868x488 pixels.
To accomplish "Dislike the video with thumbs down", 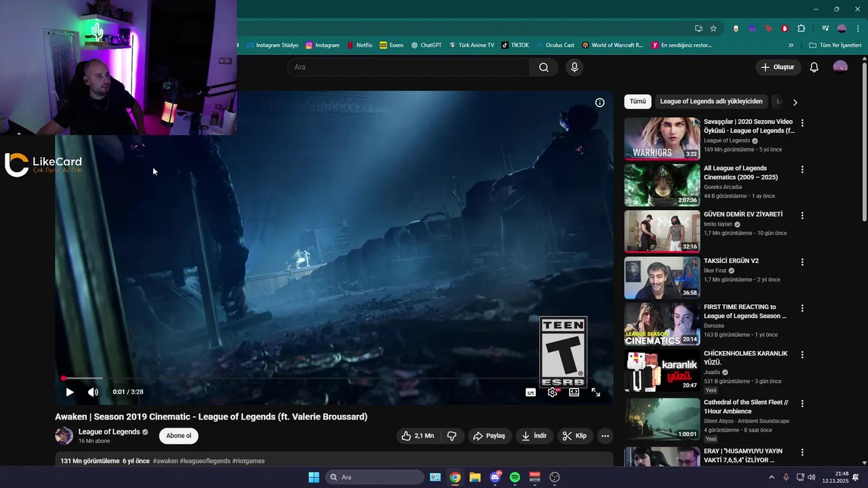I will [452, 436].
